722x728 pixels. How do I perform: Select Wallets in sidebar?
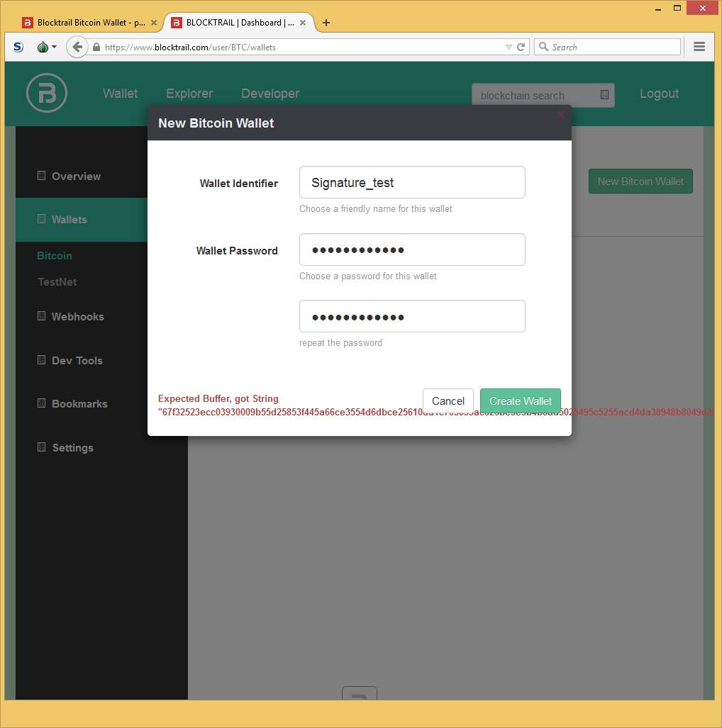tap(70, 220)
